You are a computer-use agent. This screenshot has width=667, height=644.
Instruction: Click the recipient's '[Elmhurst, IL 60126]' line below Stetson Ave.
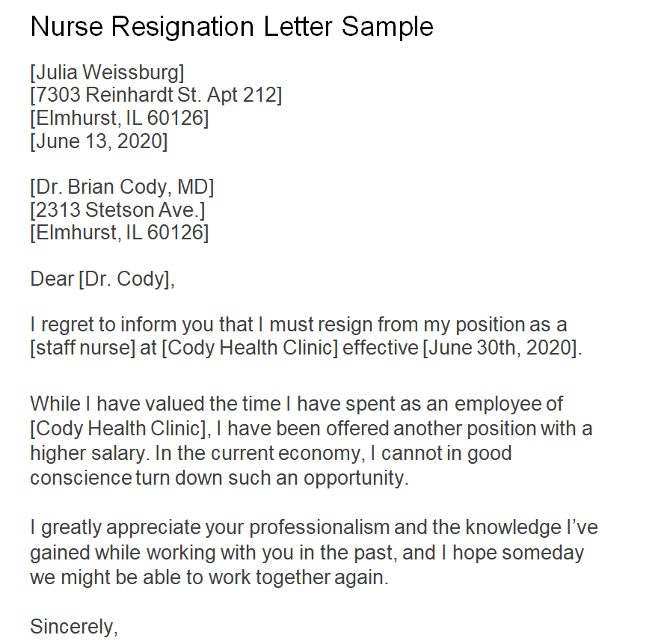[120, 233]
